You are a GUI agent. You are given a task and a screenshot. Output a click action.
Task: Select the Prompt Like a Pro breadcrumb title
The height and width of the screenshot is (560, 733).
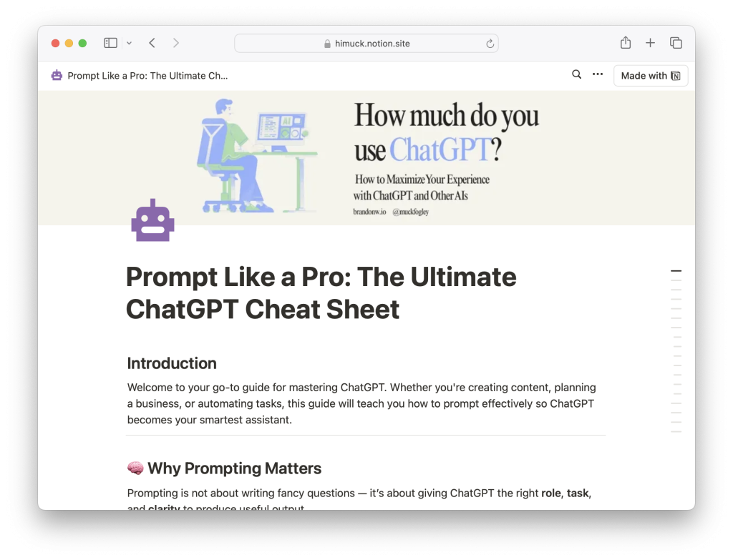[x=147, y=76]
